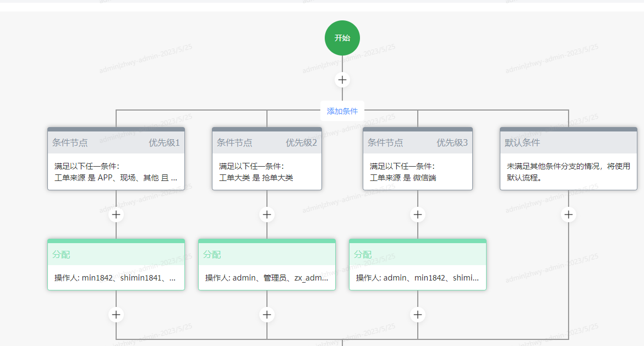Add node below admin、min1842 分配 card
Viewport: 644px width, 346px height.
(x=418, y=315)
